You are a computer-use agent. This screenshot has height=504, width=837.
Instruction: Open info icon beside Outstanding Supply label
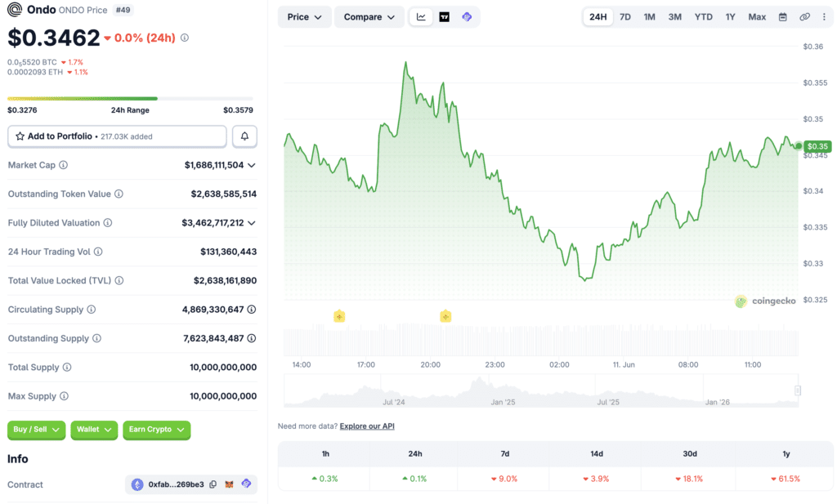(96, 338)
